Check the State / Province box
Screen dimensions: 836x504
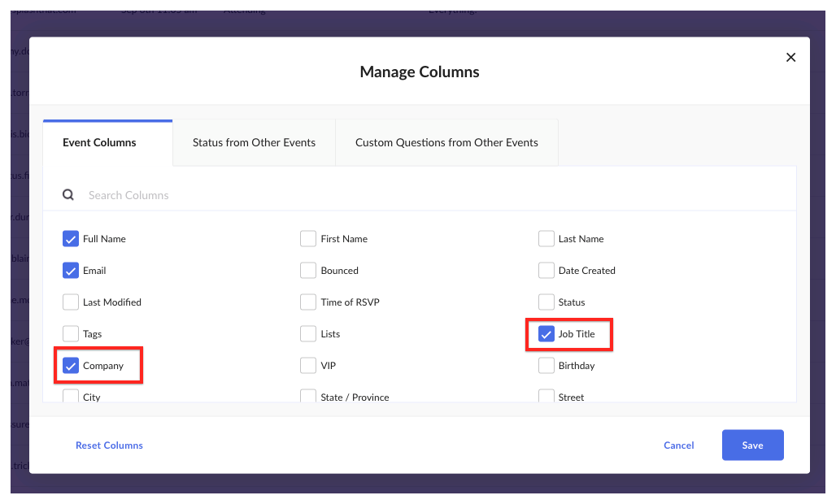tap(308, 396)
